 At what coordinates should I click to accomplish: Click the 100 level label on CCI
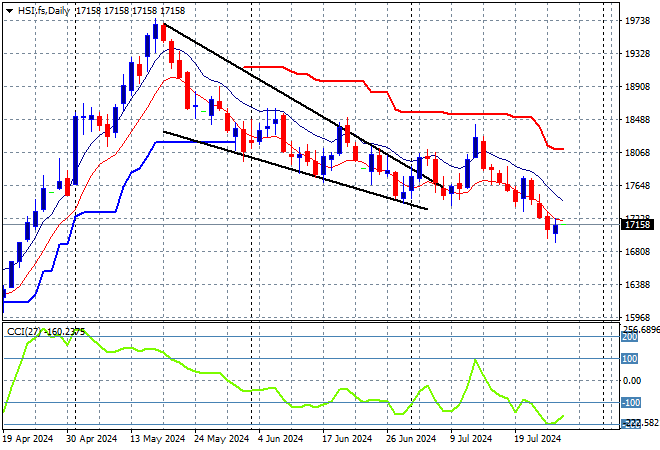click(629, 359)
